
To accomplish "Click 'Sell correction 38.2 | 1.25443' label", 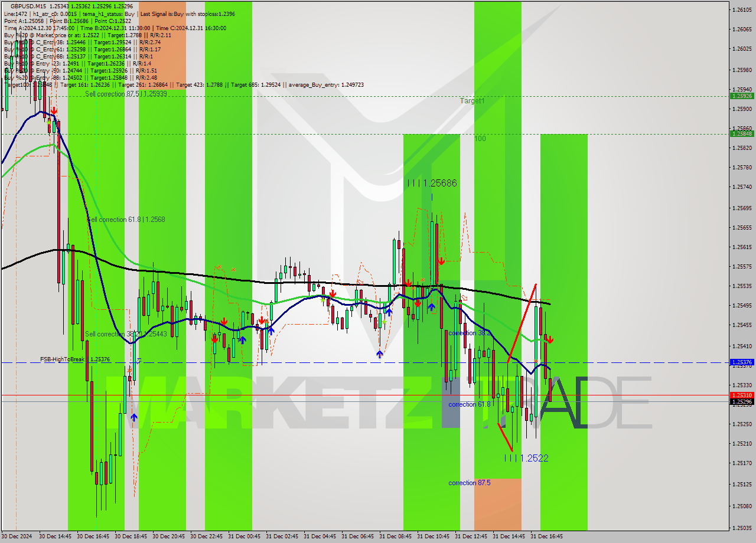I will 126,334.
